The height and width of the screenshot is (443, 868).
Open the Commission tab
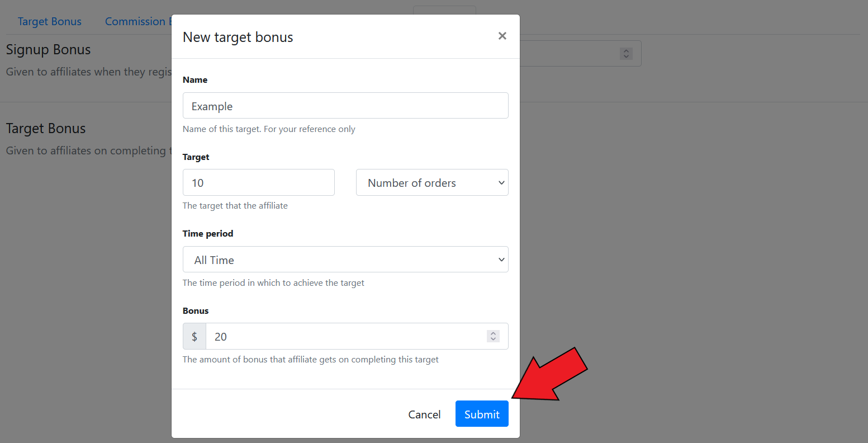(x=138, y=21)
